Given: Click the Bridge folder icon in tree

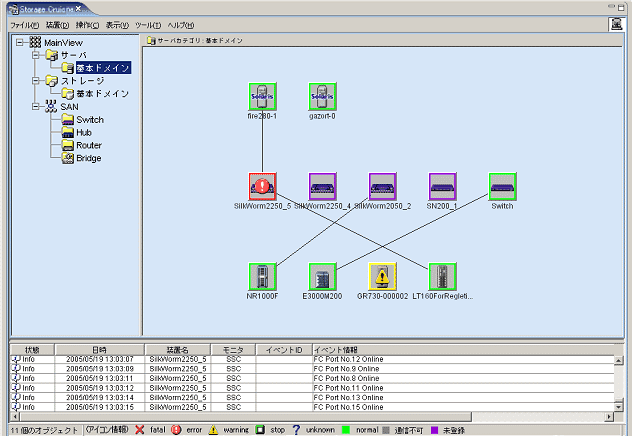Looking at the screenshot, I should point(68,158).
